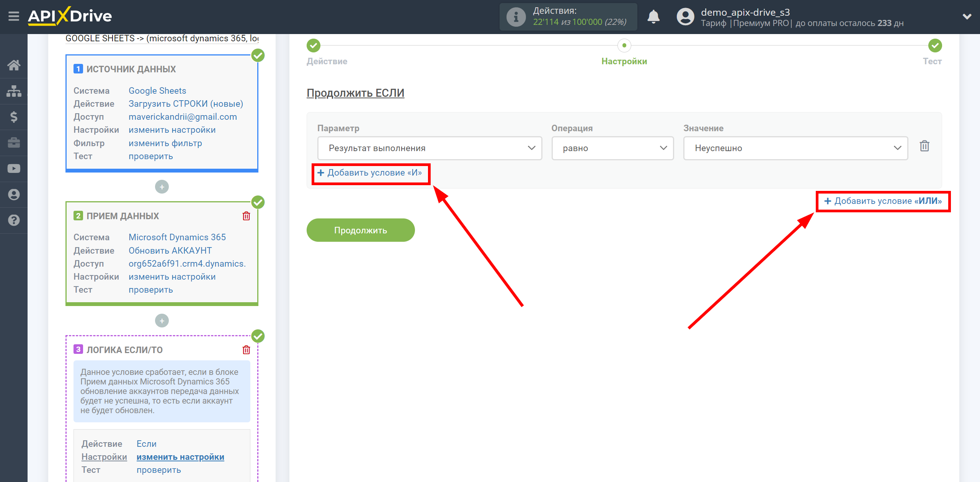Open the Параметр dropdown Результат выполнения

(430, 148)
